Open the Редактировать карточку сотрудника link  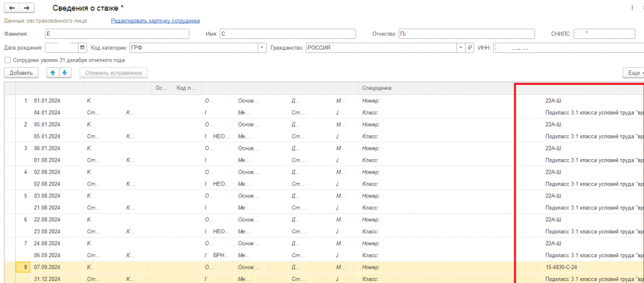tap(155, 21)
